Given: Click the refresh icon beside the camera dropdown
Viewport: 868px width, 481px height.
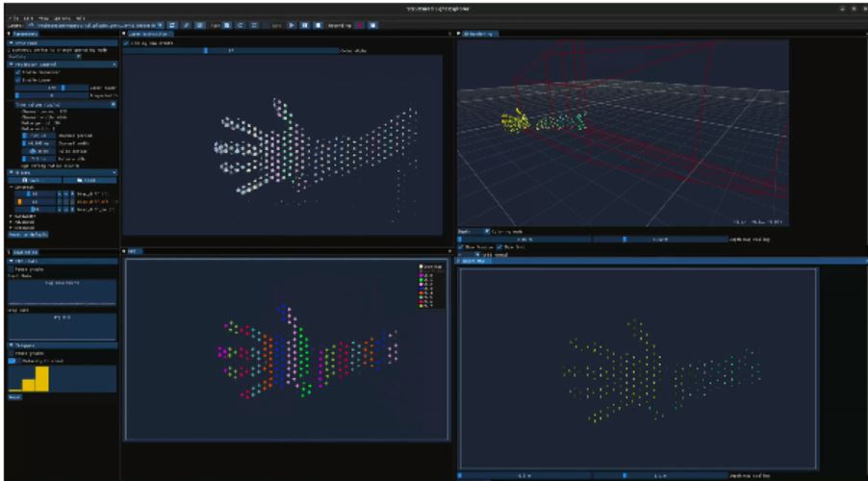Looking at the screenshot, I should point(171,24).
